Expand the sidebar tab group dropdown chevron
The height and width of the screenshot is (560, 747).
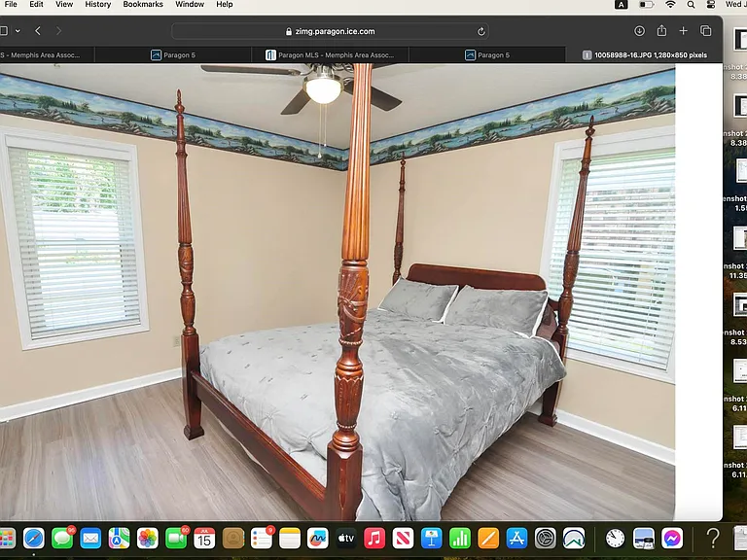point(18,31)
